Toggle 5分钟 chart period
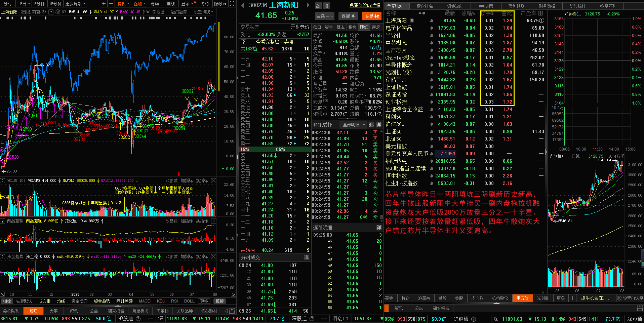The height and width of the screenshot is (323, 644). tap(39, 4)
